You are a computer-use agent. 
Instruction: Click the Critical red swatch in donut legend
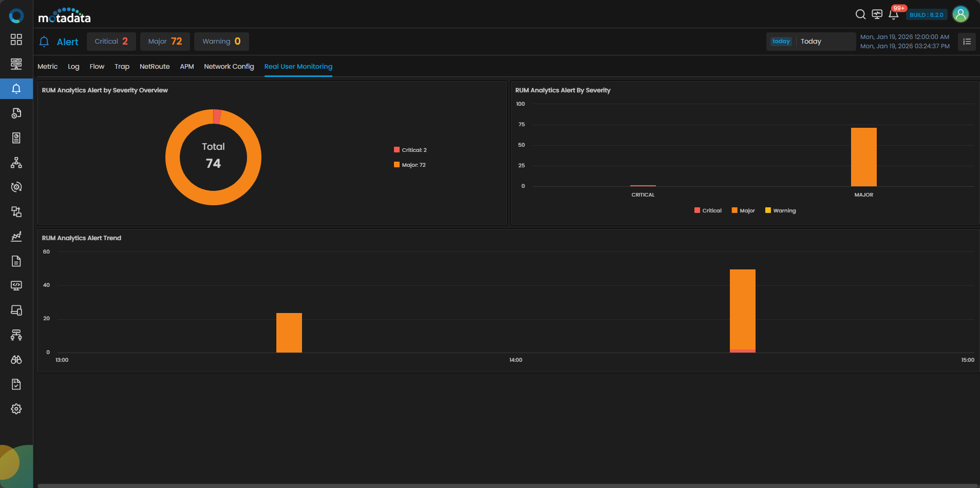click(x=397, y=150)
